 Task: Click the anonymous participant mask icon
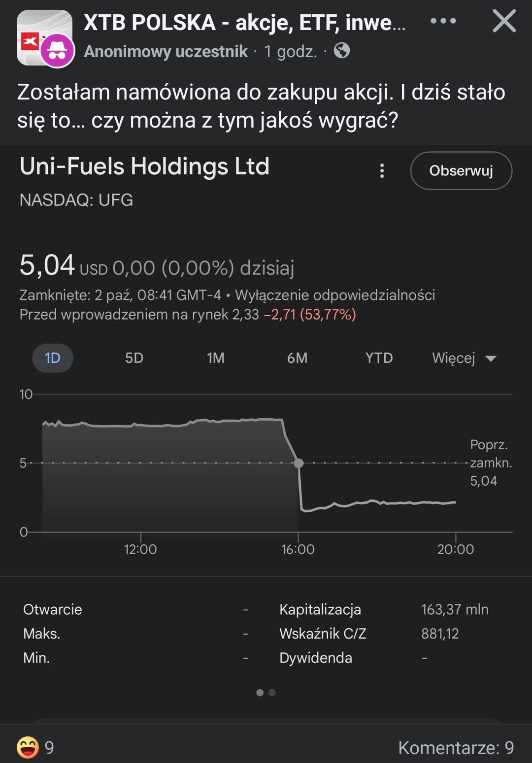pos(58,51)
